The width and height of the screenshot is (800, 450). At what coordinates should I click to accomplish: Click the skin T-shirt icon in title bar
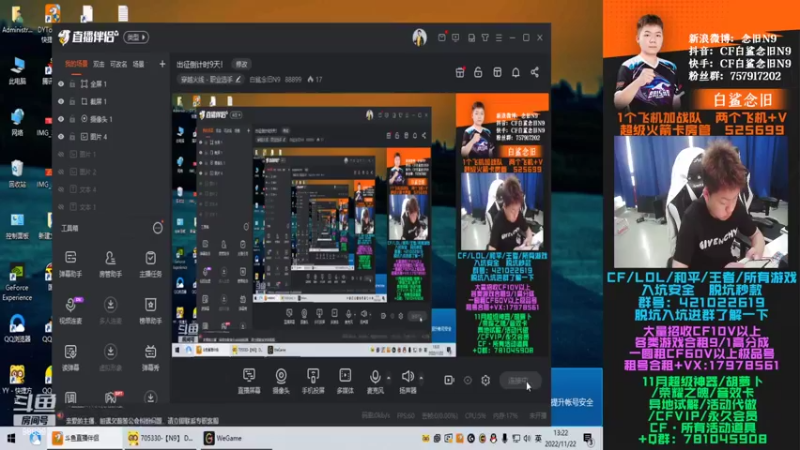point(485,37)
